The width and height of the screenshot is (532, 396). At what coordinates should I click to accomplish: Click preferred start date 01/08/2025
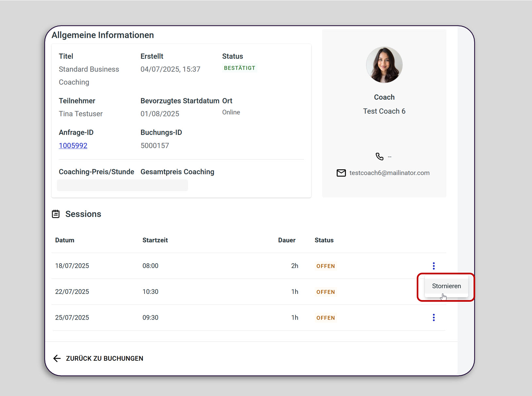[x=160, y=114]
